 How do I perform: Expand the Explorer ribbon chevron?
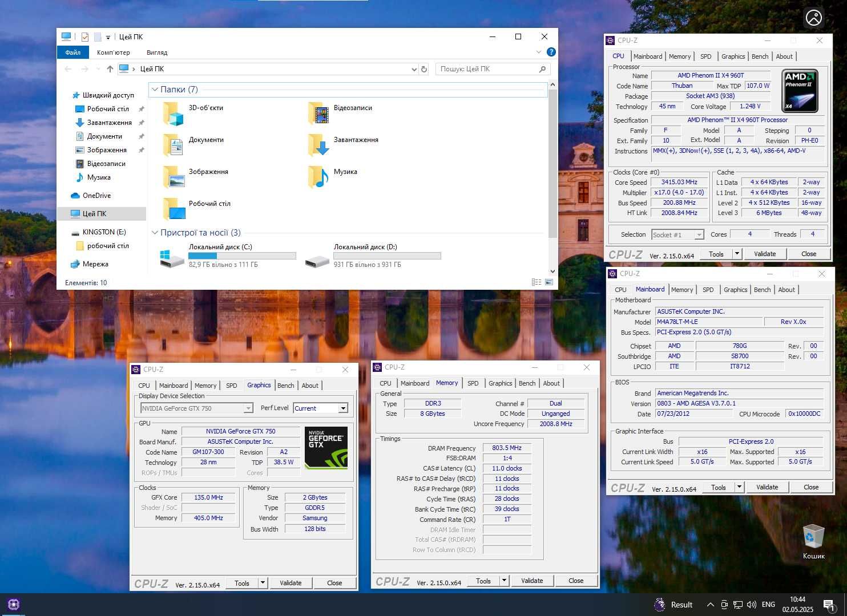coord(538,52)
